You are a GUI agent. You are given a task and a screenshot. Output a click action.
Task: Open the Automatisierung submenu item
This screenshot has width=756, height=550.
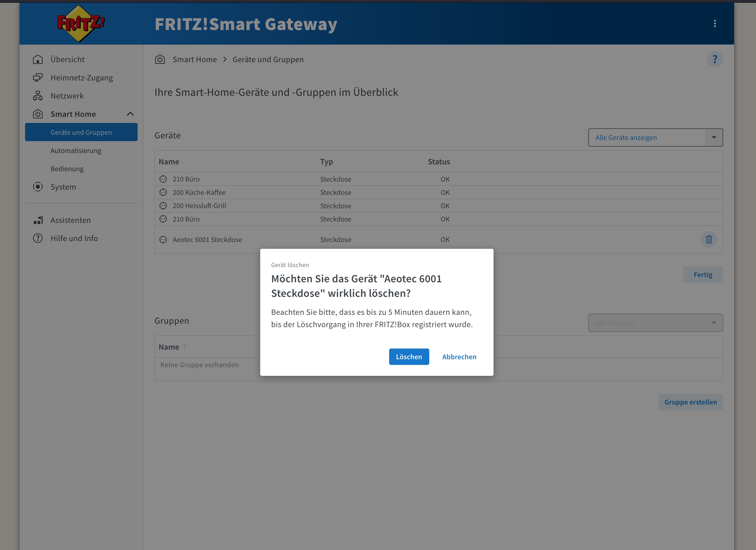76,150
